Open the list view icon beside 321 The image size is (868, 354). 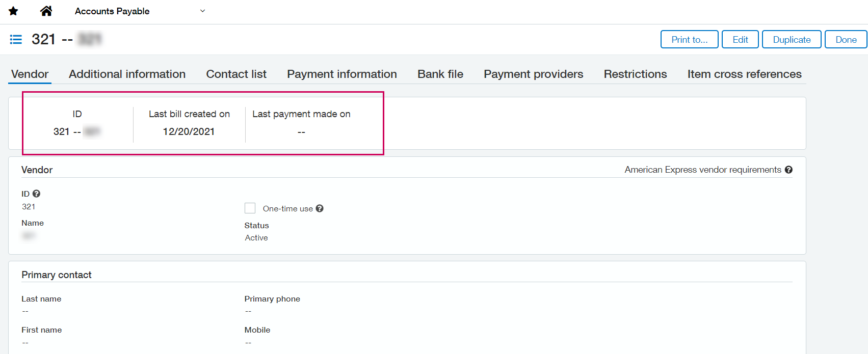click(x=16, y=39)
